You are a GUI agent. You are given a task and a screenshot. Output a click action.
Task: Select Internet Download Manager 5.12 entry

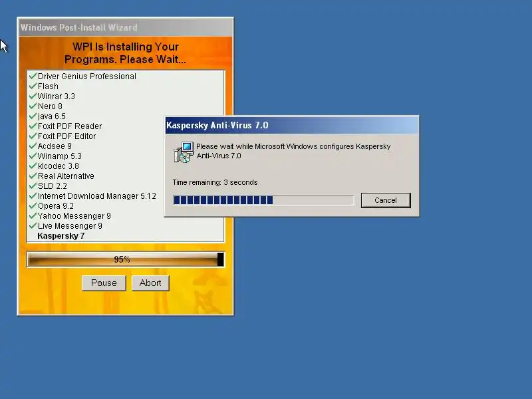[96, 196]
